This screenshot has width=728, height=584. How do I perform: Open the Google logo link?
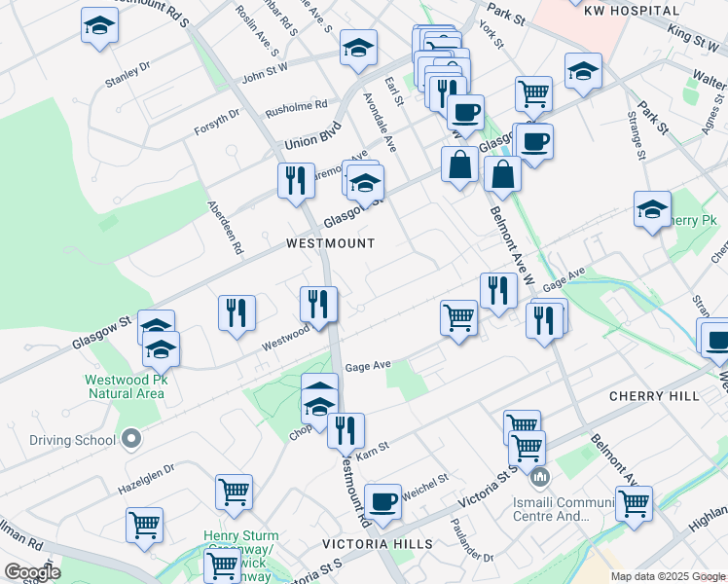click(32, 572)
